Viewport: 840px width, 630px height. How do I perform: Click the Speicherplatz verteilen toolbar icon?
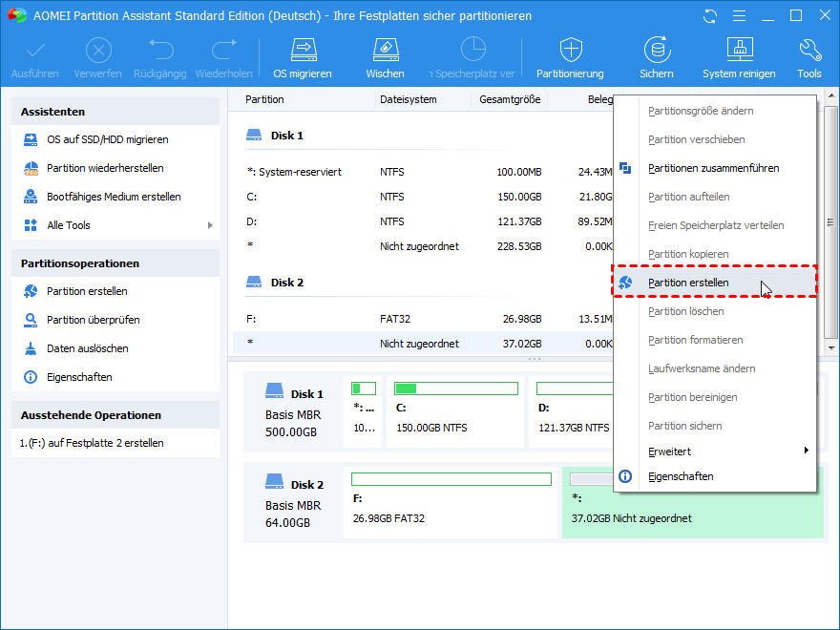473,50
